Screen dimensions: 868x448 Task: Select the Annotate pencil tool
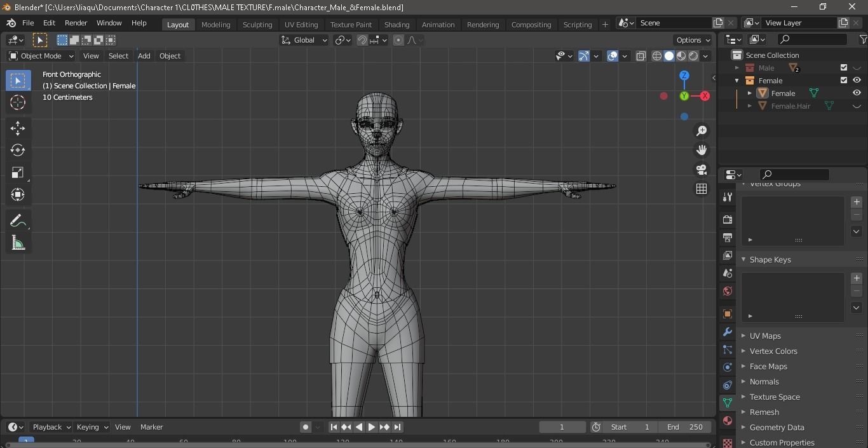(18, 221)
